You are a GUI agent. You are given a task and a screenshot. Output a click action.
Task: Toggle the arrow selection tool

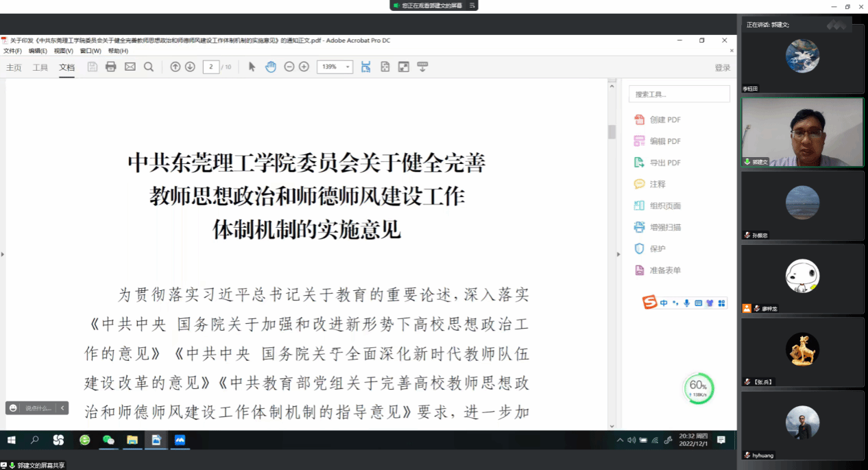pos(252,67)
